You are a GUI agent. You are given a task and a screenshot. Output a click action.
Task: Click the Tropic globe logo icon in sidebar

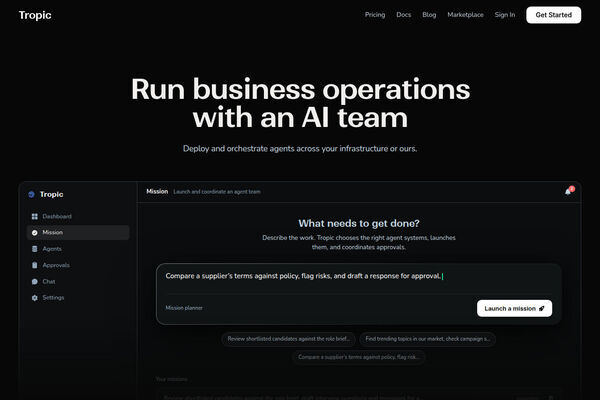[x=31, y=194]
